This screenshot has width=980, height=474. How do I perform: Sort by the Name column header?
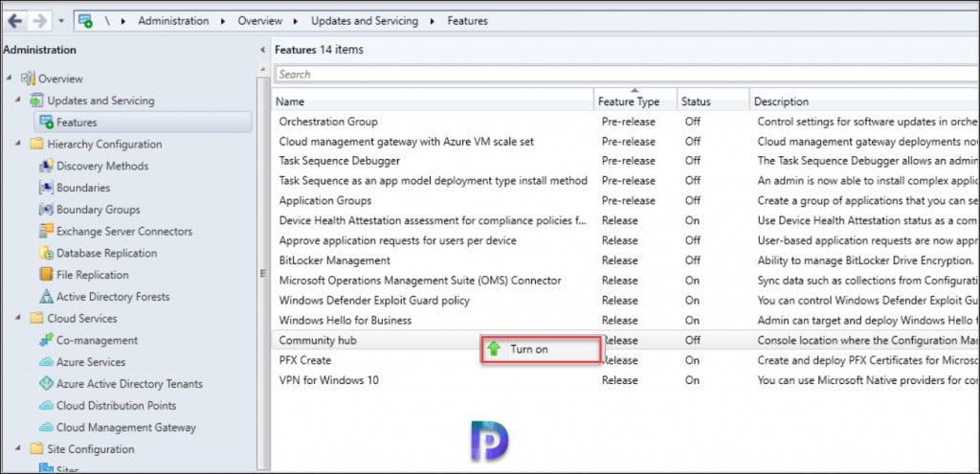click(434, 102)
